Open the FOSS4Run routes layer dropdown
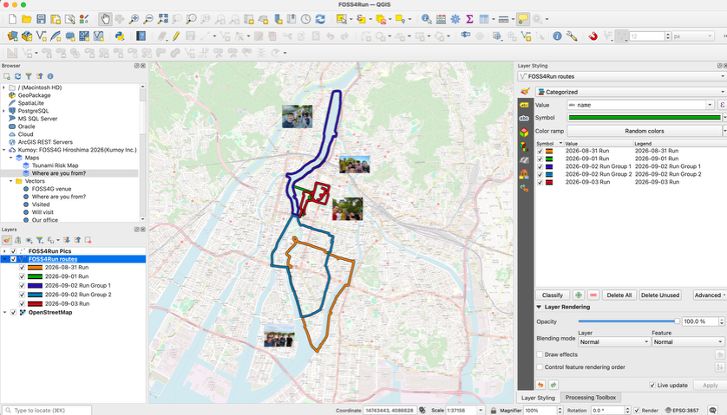Image resolution: width=727 pixels, height=415 pixels. point(621,76)
